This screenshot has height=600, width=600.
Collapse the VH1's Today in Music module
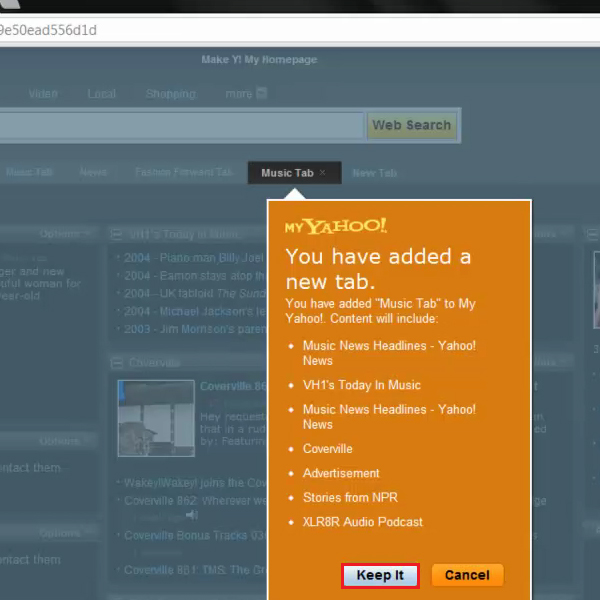point(116,234)
